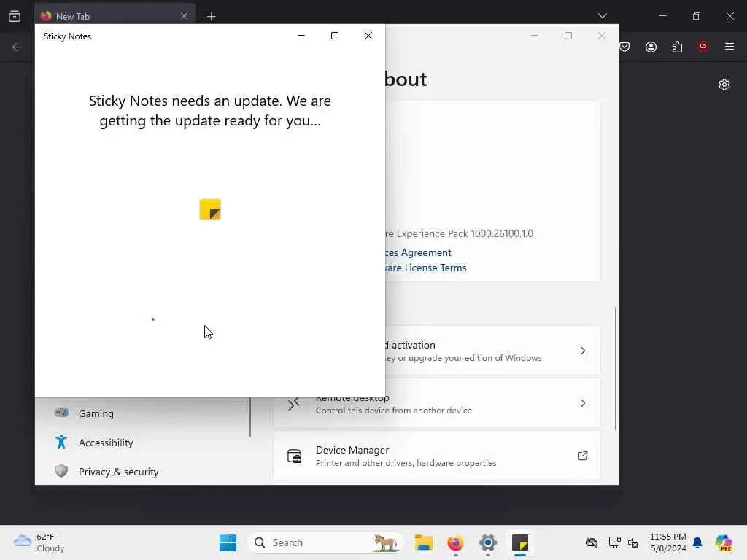Viewport: 747px width, 560px height.
Task: Open Pocket save icon in Firefox toolbar
Action: (624, 47)
